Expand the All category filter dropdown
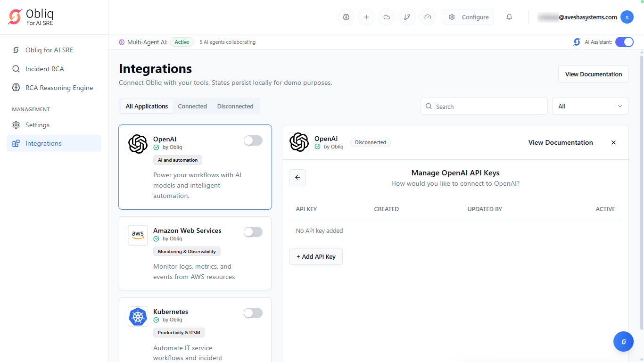Screen dimensions: 644x362 pyautogui.click(x=590, y=106)
